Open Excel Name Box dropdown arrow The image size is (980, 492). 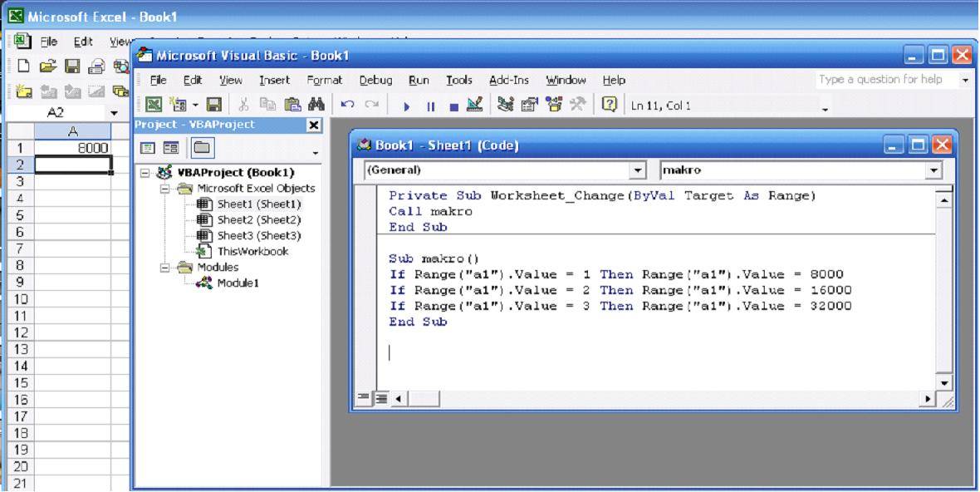(114, 113)
